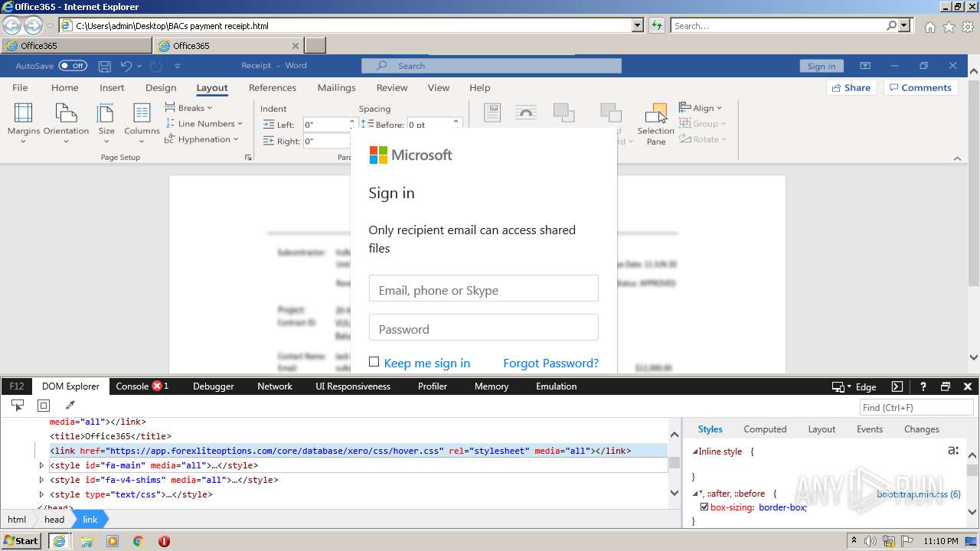Click the Select element tool in DOM Explorer
The image size is (980, 551).
coord(18,406)
